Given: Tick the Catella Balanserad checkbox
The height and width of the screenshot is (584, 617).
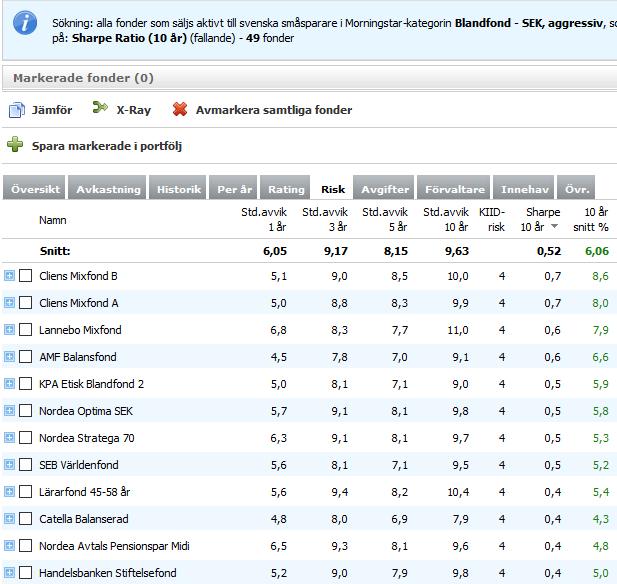Looking at the screenshot, I should click(26, 519).
